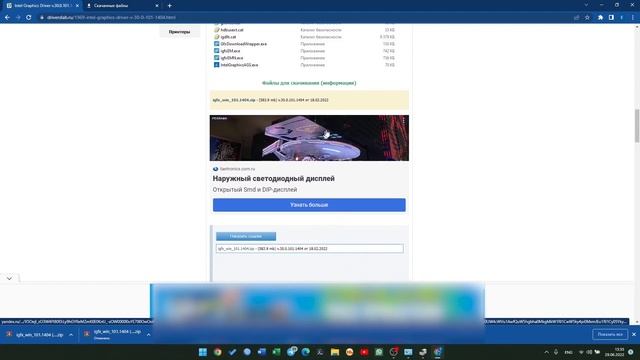Expand options for first download item
This screenshot has width=640, height=360.
[71, 335]
